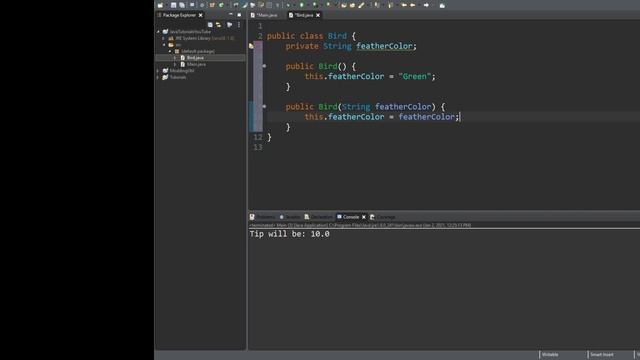
Task: Toggle Link with Editor in Package Explorer
Action: click(x=219, y=25)
